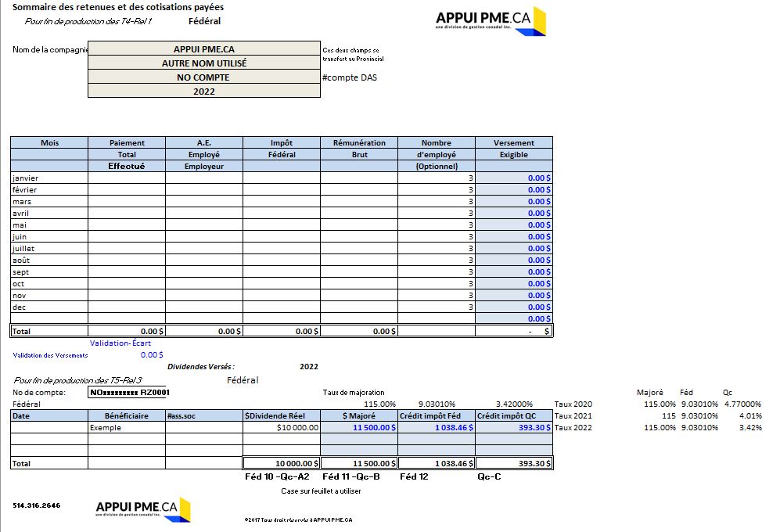This screenshot has height=532, width=780.
Task: Click the Date header of dividend table
Action: click(49, 415)
